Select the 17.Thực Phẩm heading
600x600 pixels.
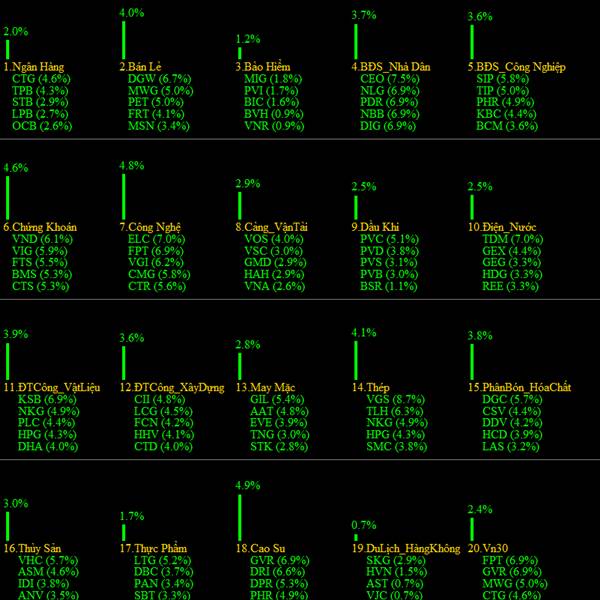pyautogui.click(x=153, y=548)
